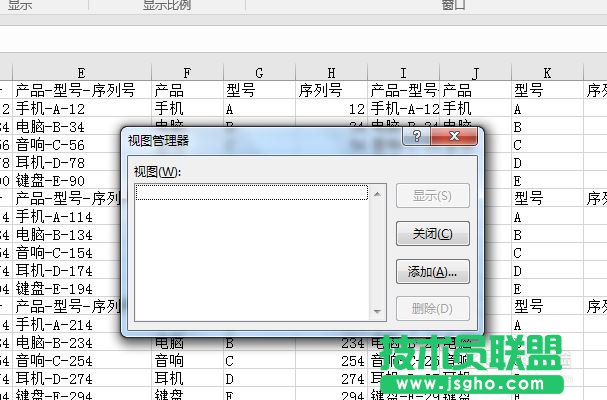Click cell with value 12 in column H
Viewport: 607px width, 400px height.
331,109
